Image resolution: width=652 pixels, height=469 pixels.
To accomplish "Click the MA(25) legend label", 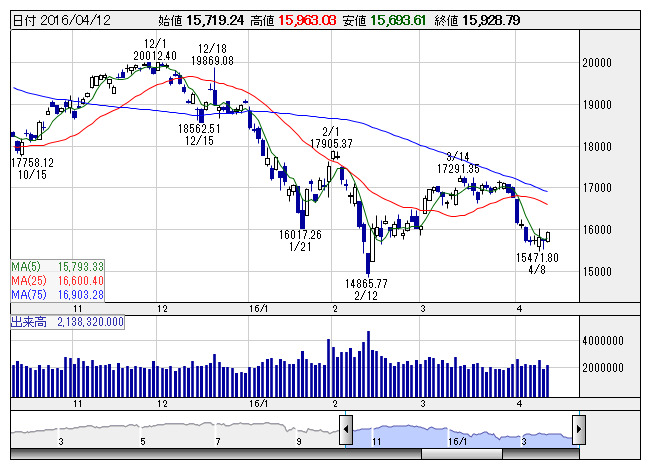I will click(x=56, y=280).
